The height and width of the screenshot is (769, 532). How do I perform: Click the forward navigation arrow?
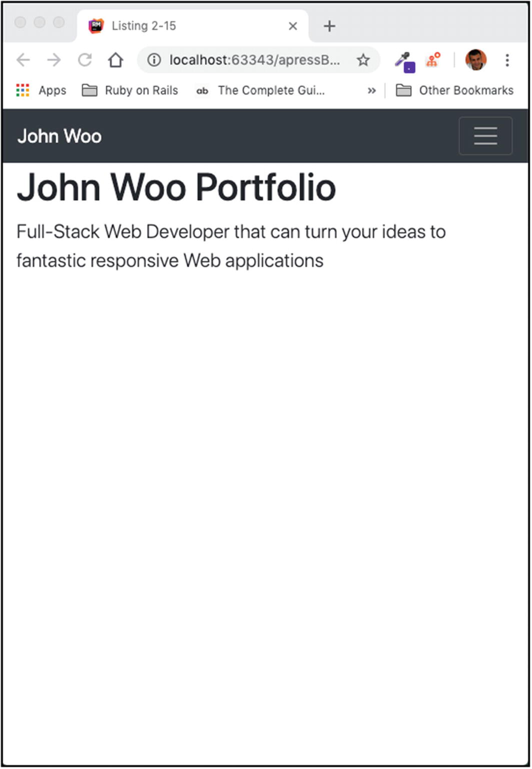[54, 61]
